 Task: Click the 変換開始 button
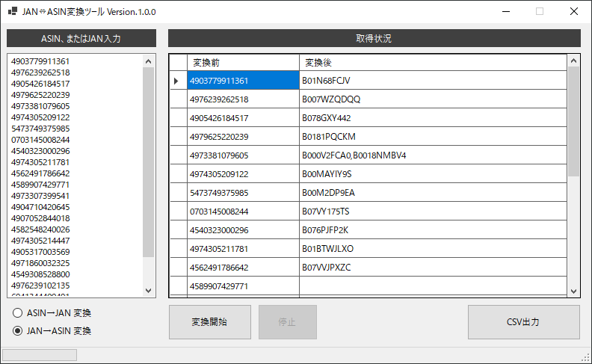(209, 322)
